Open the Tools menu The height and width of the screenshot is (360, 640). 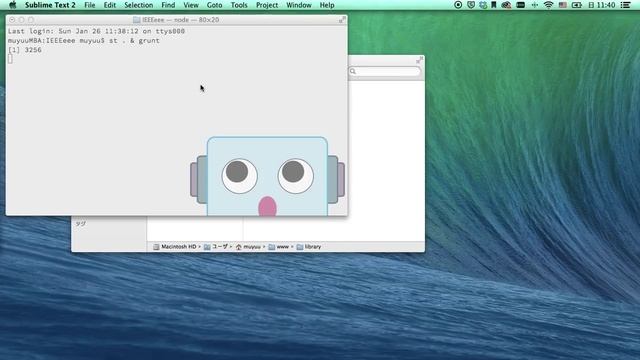tap(239, 5)
